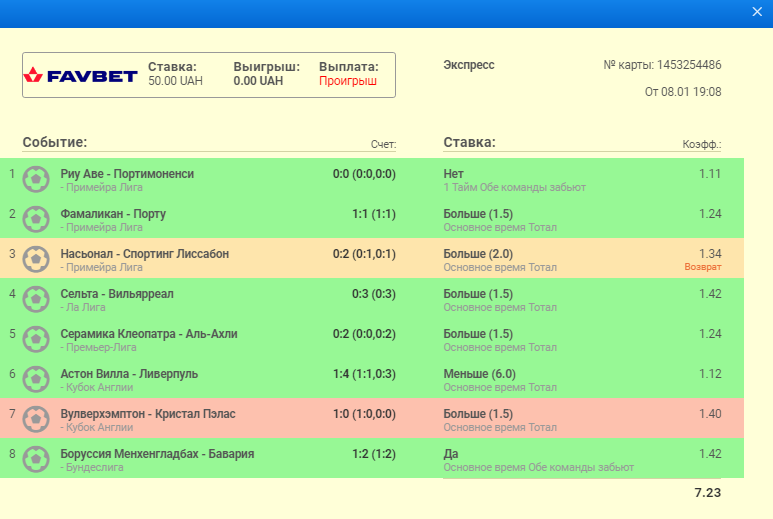Click soccer icon for Боруссия Менхенгладбах - Бавария
Viewport: 773px width, 519px height.
pos(37,459)
